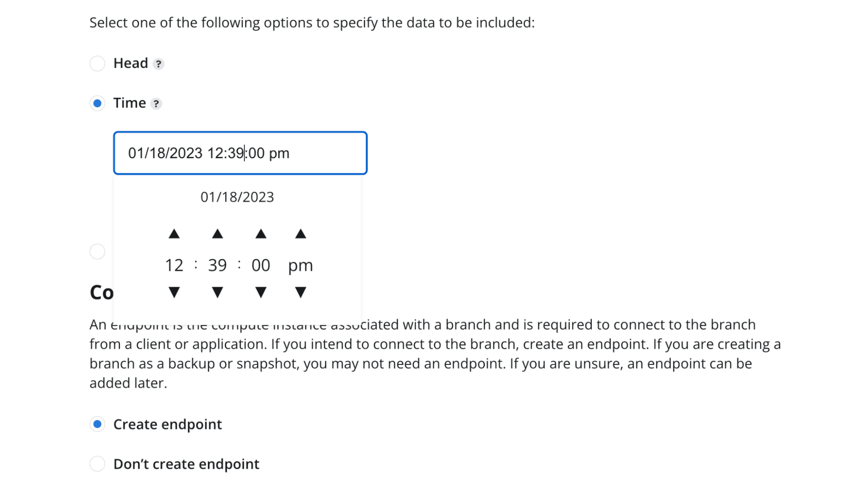The image size is (848, 504).
Task: Choose the Create endpoint option
Action: pos(97,424)
